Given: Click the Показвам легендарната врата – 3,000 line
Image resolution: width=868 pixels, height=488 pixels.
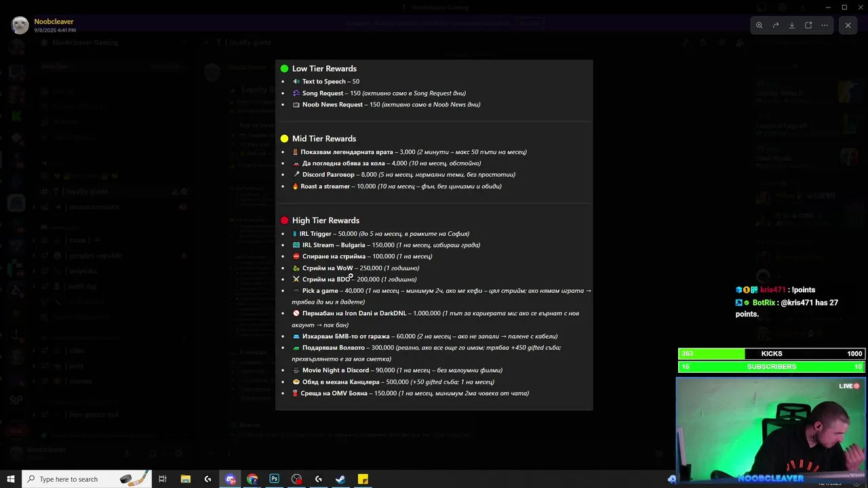Looking at the screenshot, I should 410,152.
